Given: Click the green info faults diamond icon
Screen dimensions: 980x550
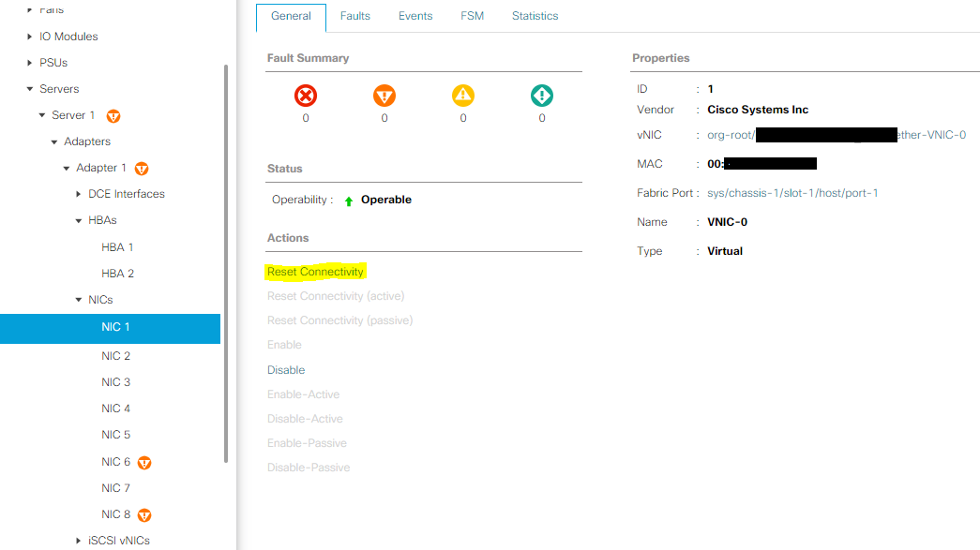Looking at the screenshot, I should [x=541, y=93].
